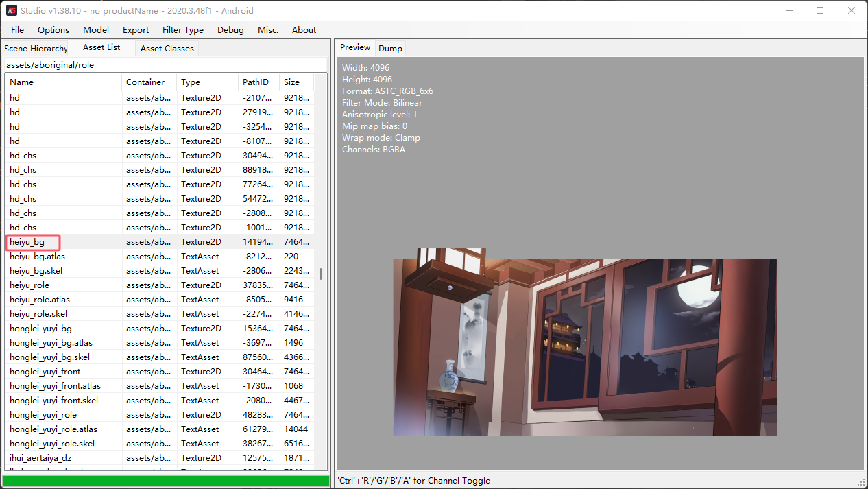Select the ihui_aertaiya_dz asset
Screen dimensions: 868x489
[x=160, y=458]
